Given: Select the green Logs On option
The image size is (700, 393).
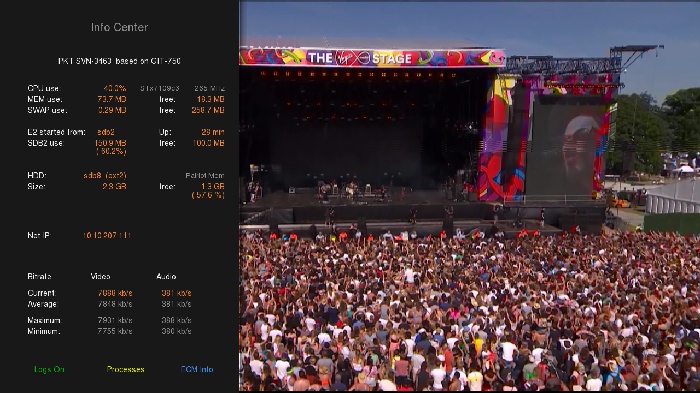Looking at the screenshot, I should tap(49, 369).
